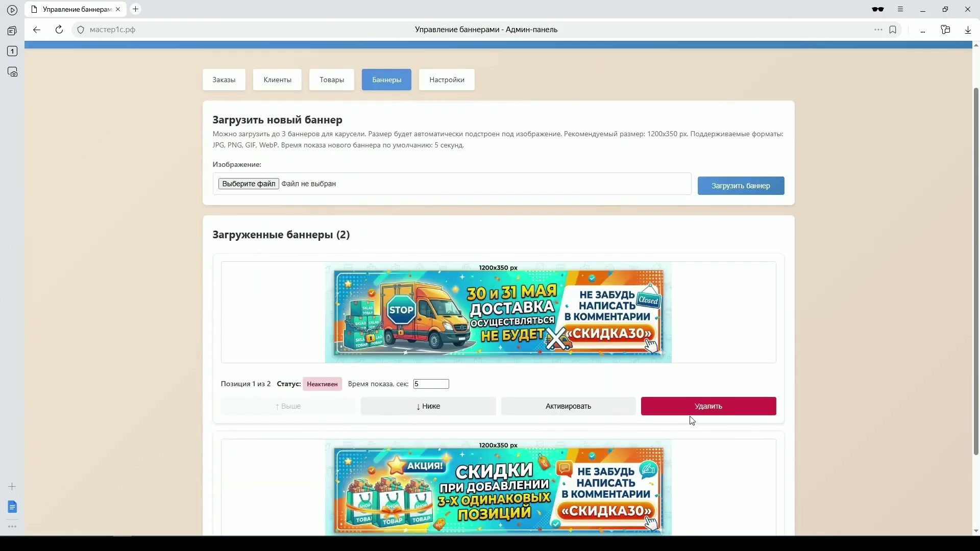The height and width of the screenshot is (551, 980).
Task: Click the Файл не выбран text
Action: pos(309,184)
